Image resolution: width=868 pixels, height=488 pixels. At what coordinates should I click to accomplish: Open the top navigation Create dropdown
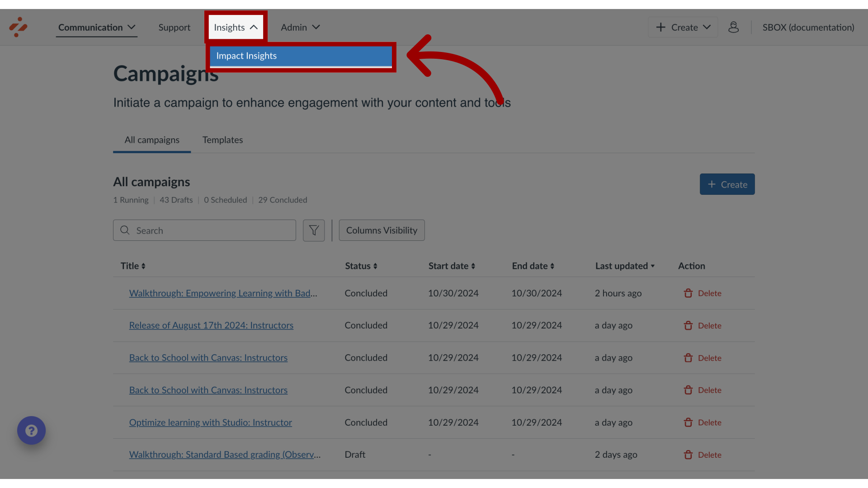[683, 27]
